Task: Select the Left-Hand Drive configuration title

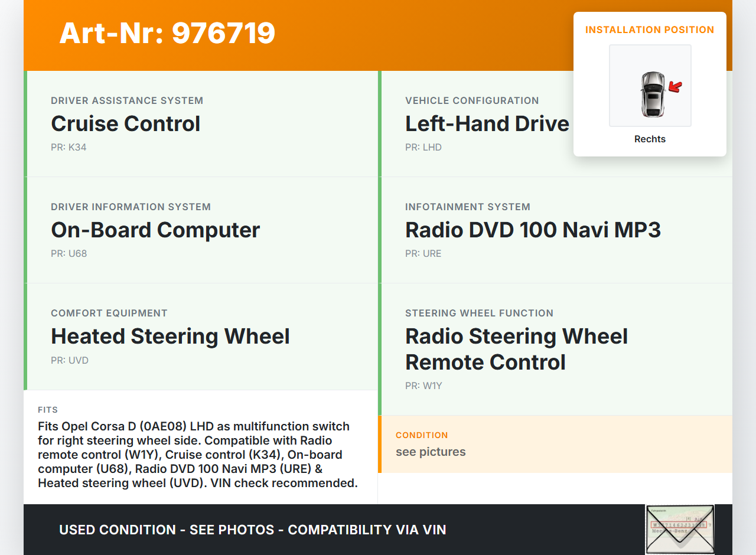Action: [x=487, y=124]
